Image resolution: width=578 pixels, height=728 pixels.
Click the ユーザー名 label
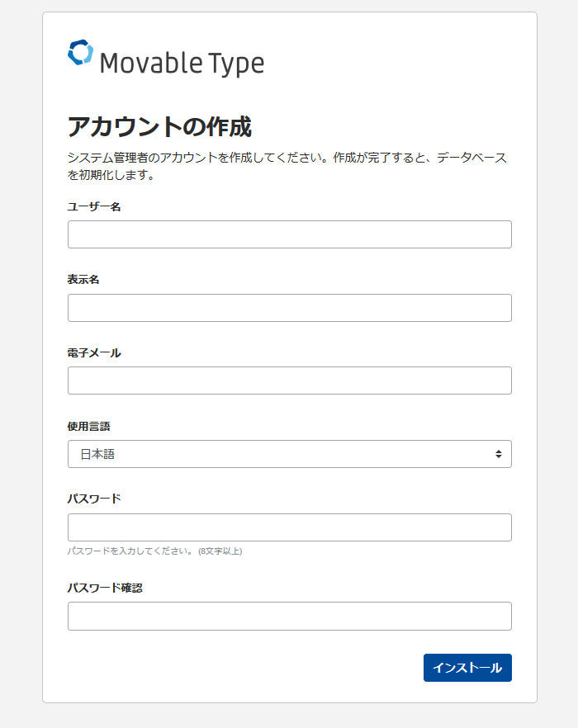[x=94, y=207]
